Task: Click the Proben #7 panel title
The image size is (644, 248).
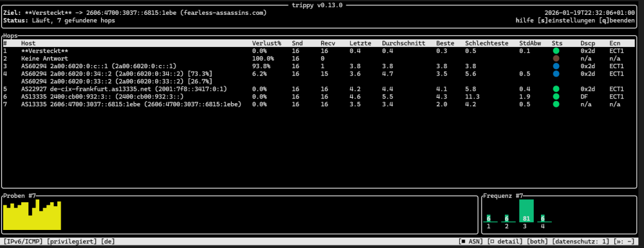Action: [20, 196]
